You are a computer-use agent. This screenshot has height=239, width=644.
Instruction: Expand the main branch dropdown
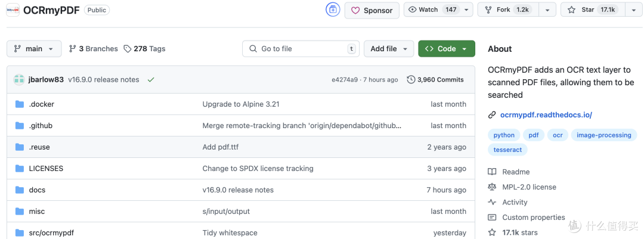click(x=34, y=48)
